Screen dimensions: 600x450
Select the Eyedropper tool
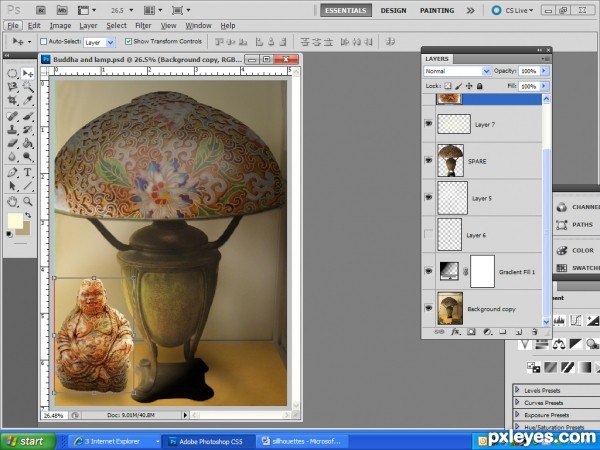click(28, 100)
